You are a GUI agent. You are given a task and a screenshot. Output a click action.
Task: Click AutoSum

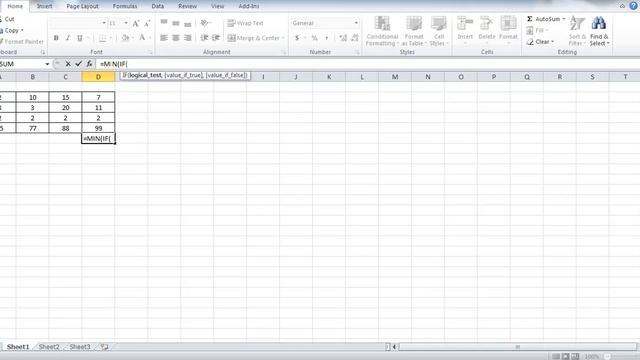click(x=543, y=19)
